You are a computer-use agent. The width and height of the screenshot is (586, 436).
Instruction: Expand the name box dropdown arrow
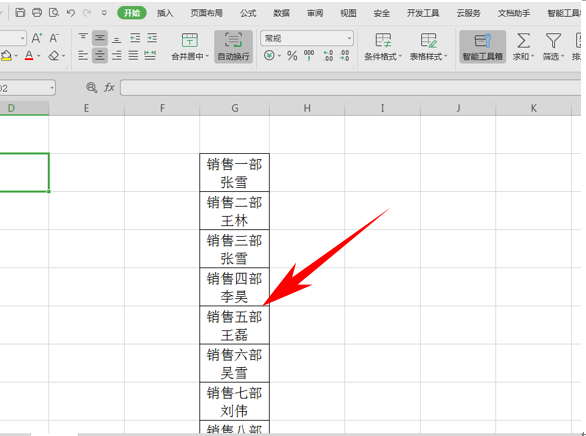coord(52,88)
